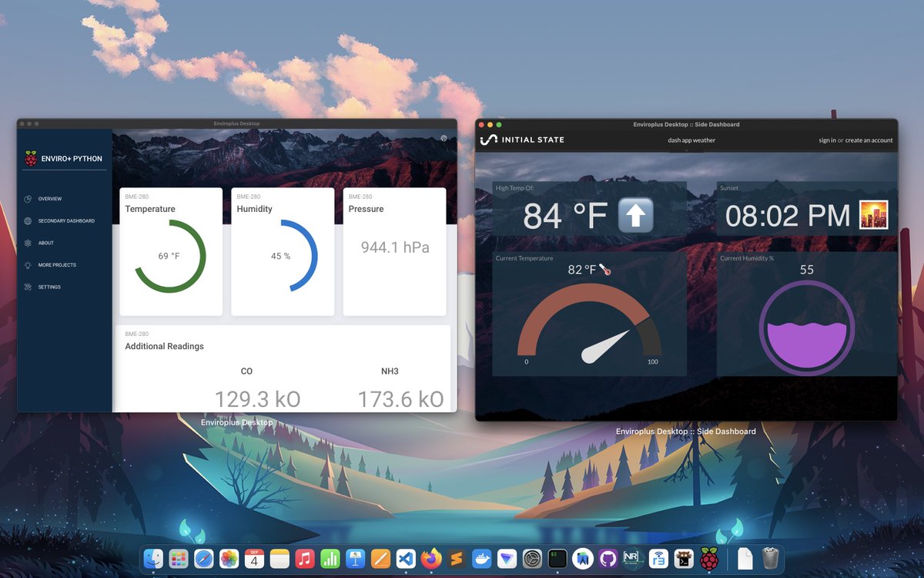924x578 pixels.
Task: Open the yellow Notes app in Dock
Action: pyautogui.click(x=280, y=558)
